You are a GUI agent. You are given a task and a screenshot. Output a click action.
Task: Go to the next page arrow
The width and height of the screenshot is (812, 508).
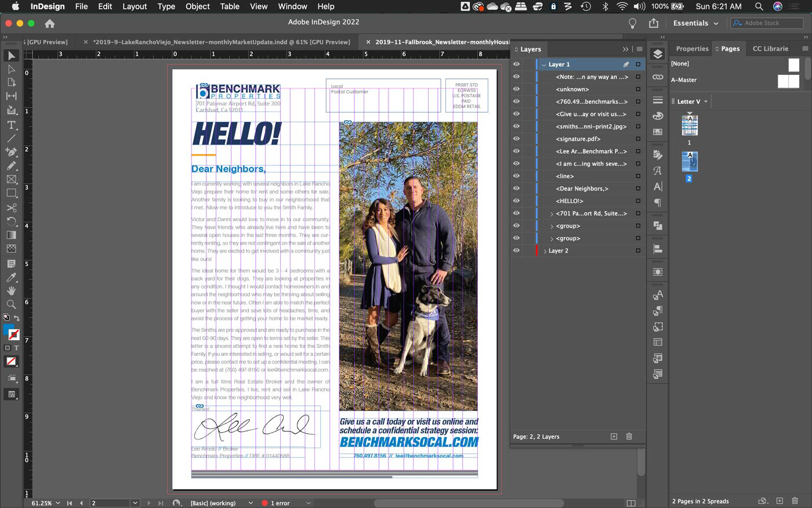point(149,503)
